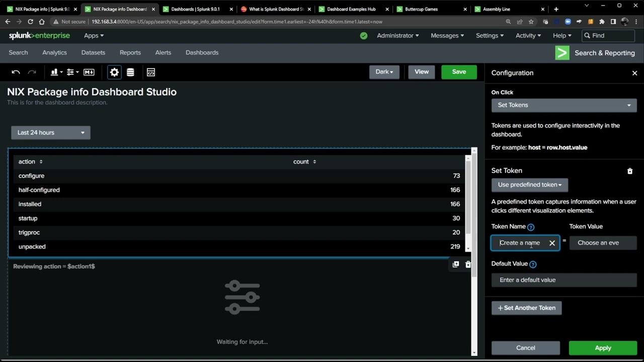Click the Default Value input field
This screenshot has width=644, height=362.
pyautogui.click(x=564, y=280)
